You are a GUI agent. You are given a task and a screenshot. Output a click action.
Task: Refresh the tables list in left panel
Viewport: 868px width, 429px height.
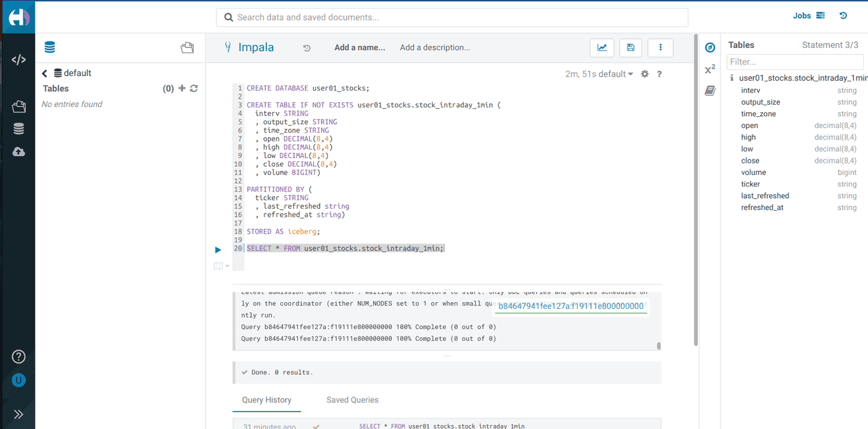click(194, 88)
